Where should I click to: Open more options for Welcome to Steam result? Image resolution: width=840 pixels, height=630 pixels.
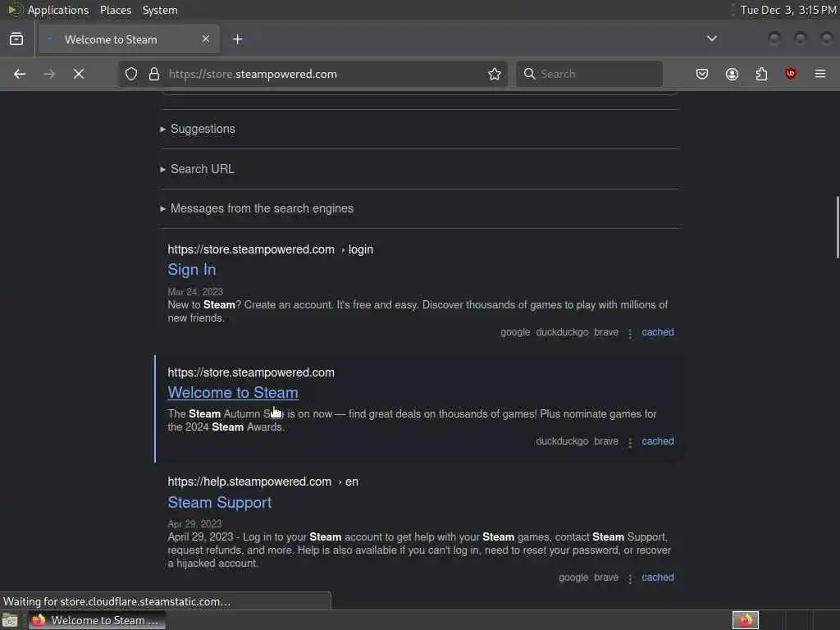(630, 442)
